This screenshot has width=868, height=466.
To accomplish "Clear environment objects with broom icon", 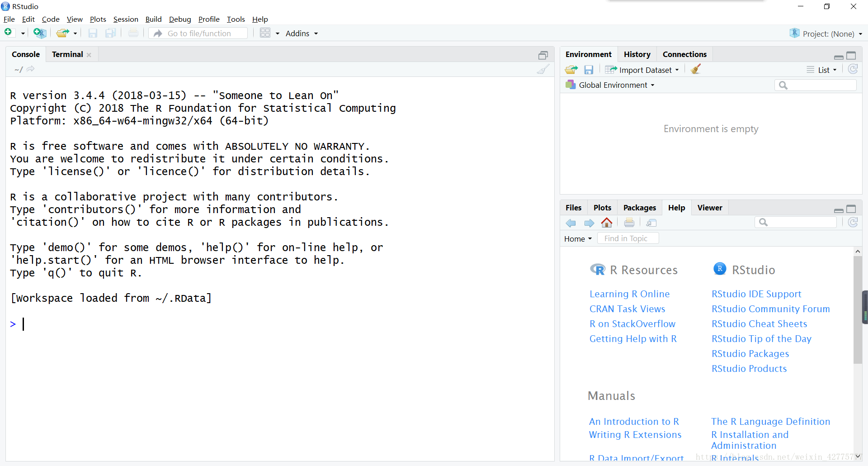I will click(696, 69).
